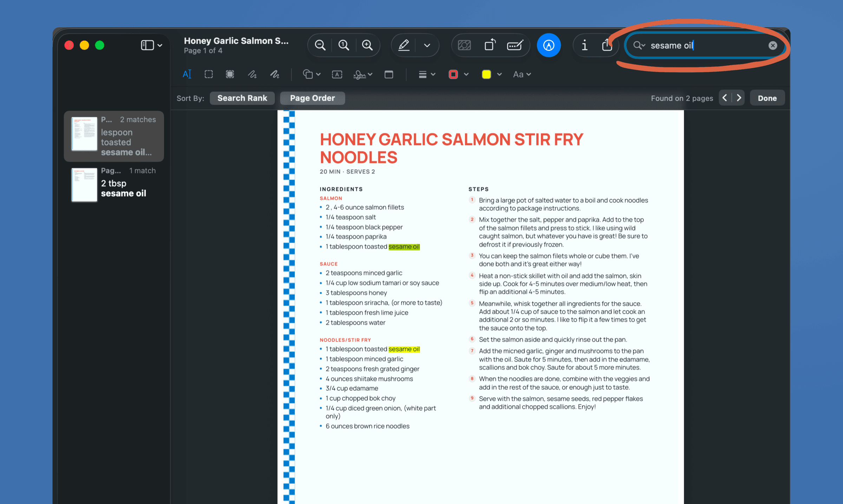843x504 pixels.
Task: Click the sidebar view toggle icon
Action: 147,45
